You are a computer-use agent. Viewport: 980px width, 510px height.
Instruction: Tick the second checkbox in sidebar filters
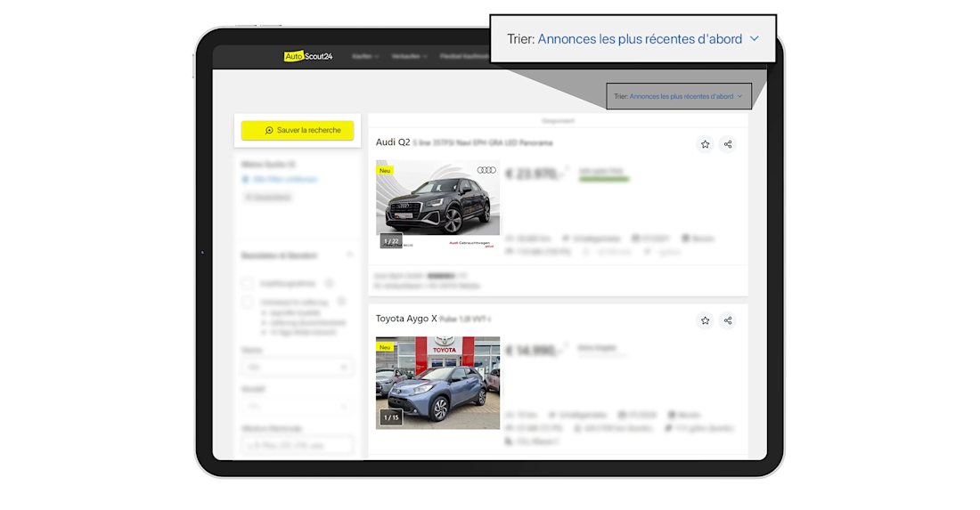[248, 302]
